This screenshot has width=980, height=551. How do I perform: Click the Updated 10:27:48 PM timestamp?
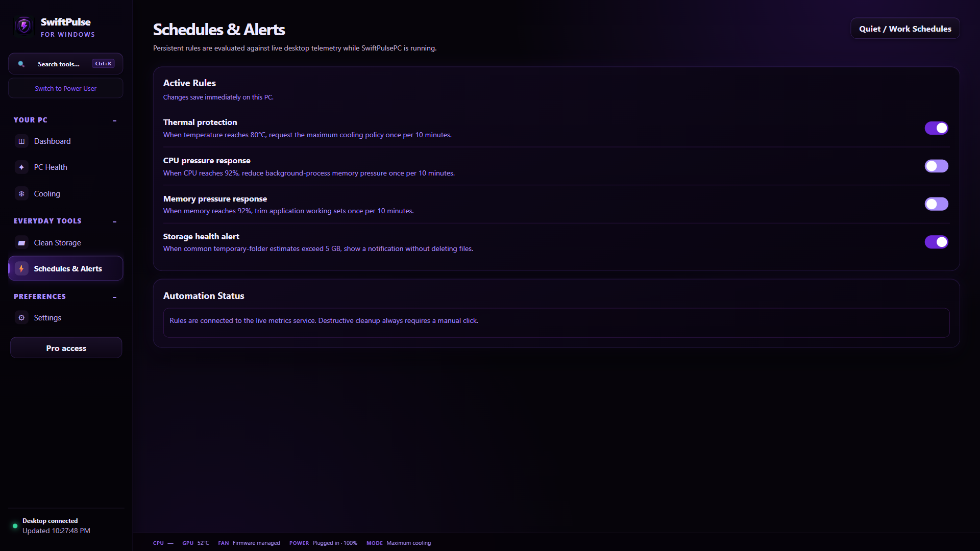click(56, 531)
